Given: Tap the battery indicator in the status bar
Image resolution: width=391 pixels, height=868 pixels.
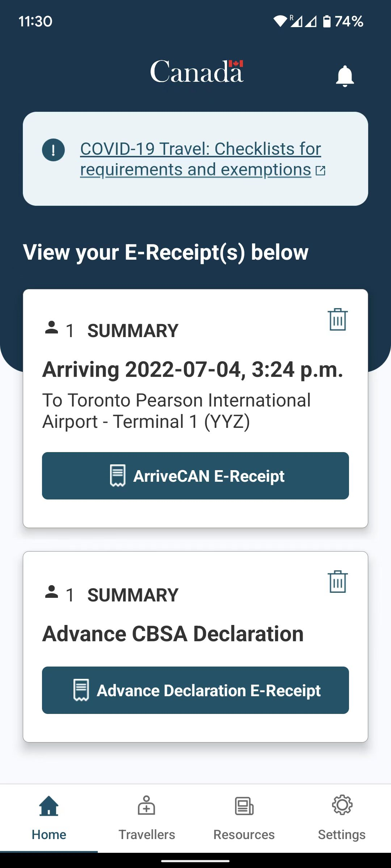Looking at the screenshot, I should point(327,21).
